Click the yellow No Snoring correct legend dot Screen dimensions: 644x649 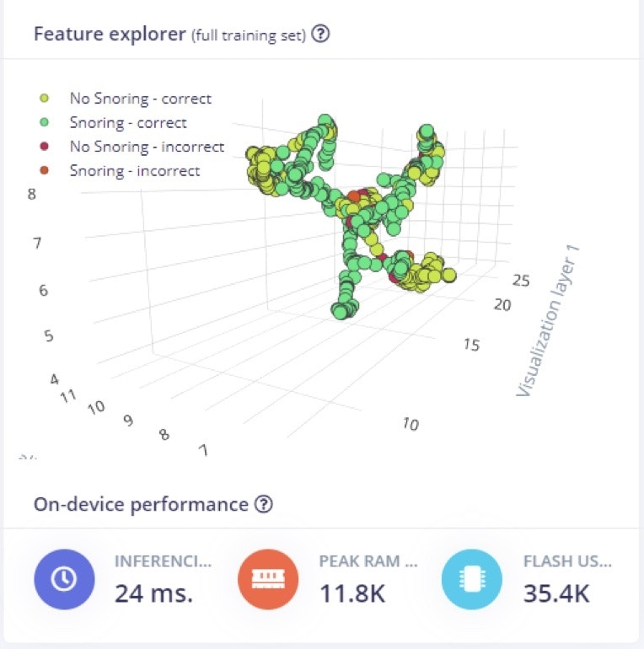pyautogui.click(x=44, y=98)
